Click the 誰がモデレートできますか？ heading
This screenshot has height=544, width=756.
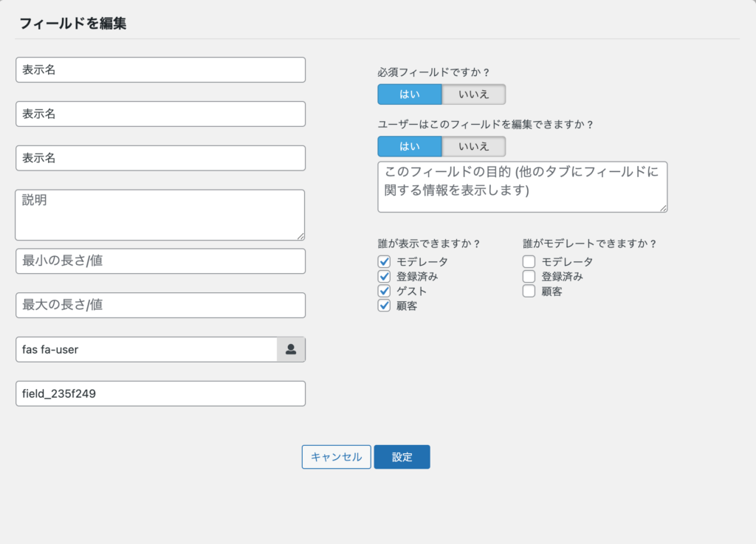click(x=590, y=244)
